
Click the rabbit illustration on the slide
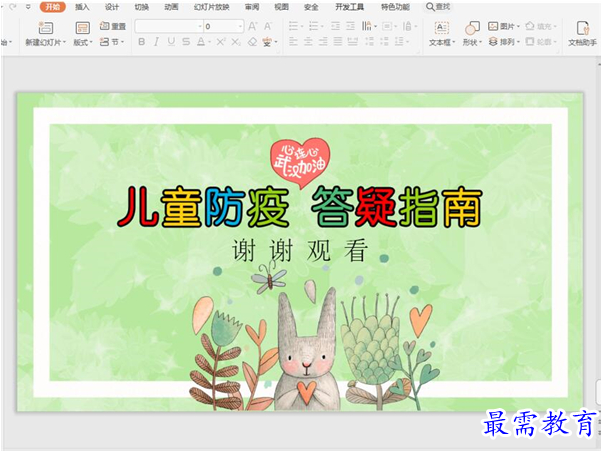click(x=307, y=351)
